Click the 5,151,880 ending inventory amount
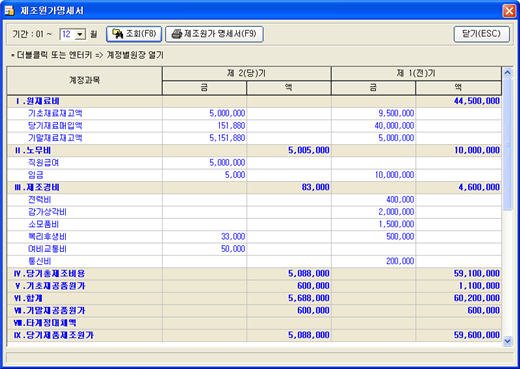Screen dimensions: 520x369 tap(227, 138)
